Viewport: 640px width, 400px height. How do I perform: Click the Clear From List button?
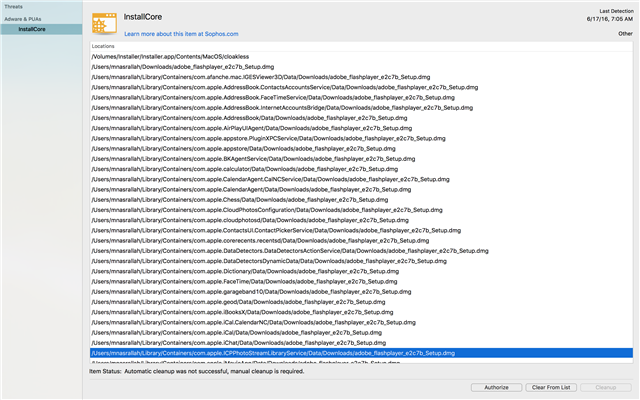pyautogui.click(x=551, y=387)
